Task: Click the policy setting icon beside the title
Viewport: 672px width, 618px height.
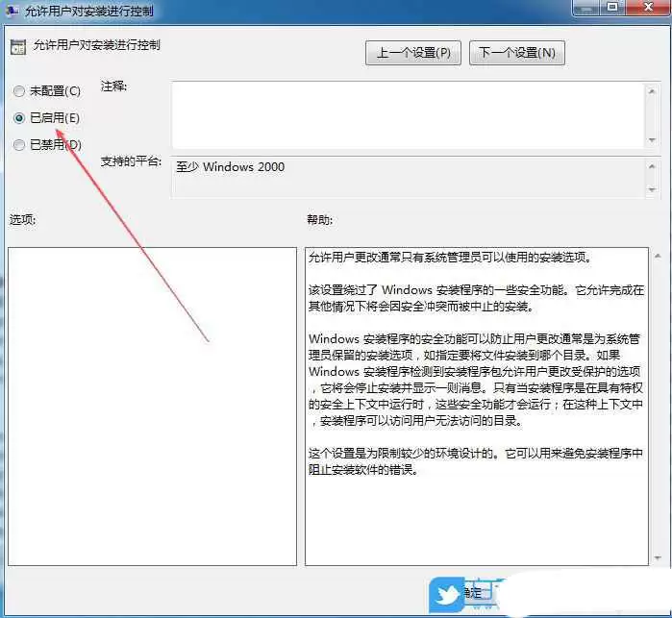Action: pos(18,47)
